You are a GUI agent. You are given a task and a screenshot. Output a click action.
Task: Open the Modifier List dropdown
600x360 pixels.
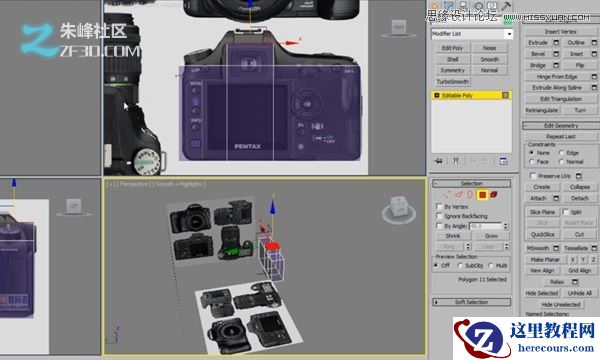click(472, 34)
